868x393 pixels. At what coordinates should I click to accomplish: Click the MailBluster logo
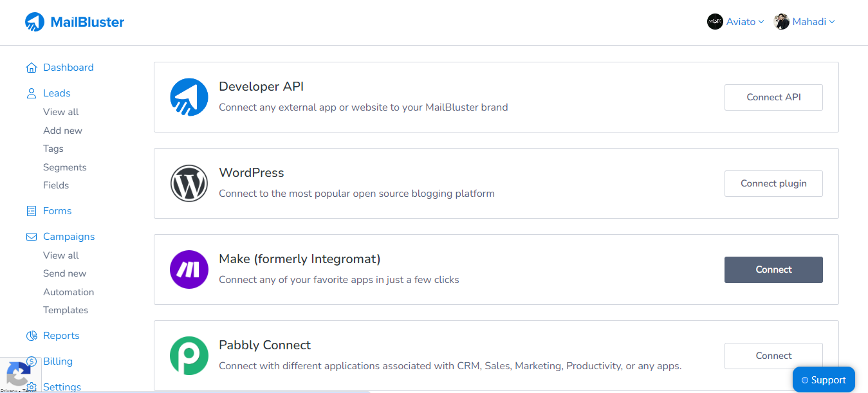74,21
